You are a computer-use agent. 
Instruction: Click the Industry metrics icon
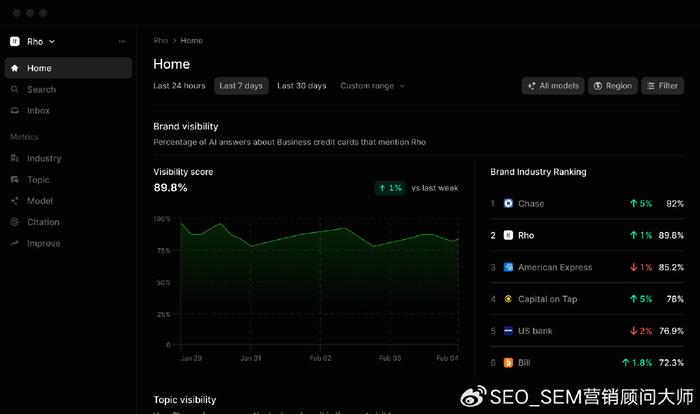(x=15, y=158)
